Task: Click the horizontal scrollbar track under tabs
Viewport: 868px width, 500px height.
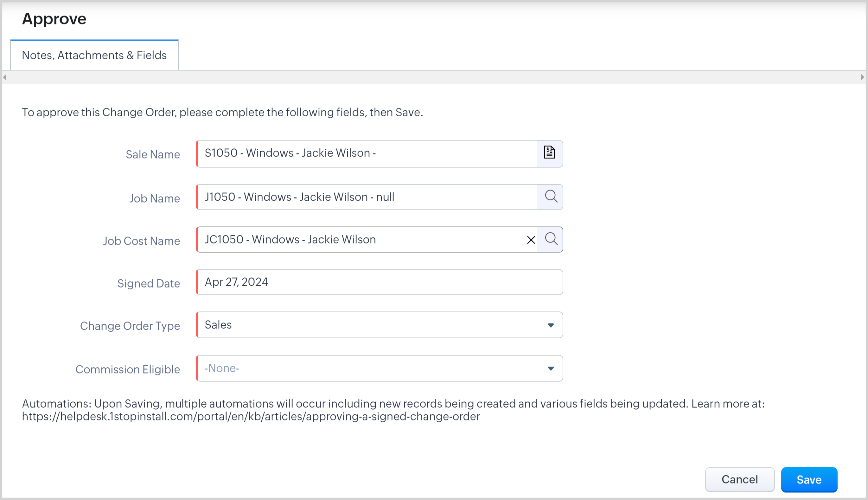Action: click(434, 77)
